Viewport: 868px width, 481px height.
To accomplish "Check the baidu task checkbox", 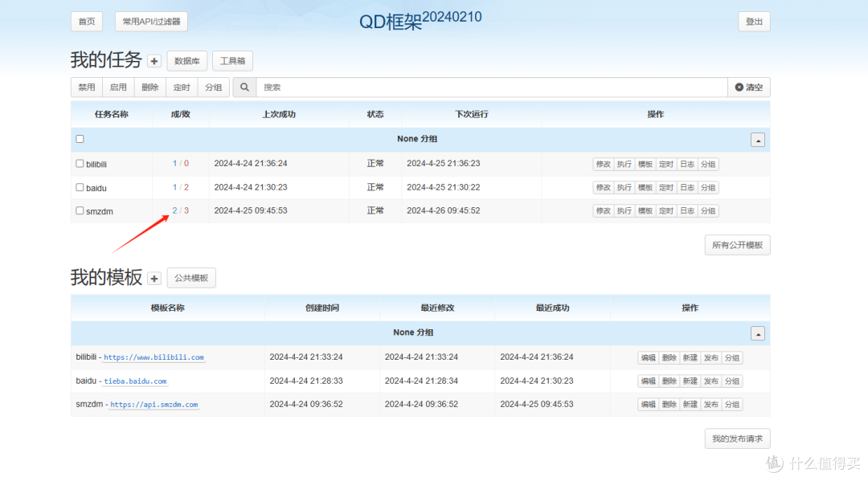I will click(x=80, y=187).
